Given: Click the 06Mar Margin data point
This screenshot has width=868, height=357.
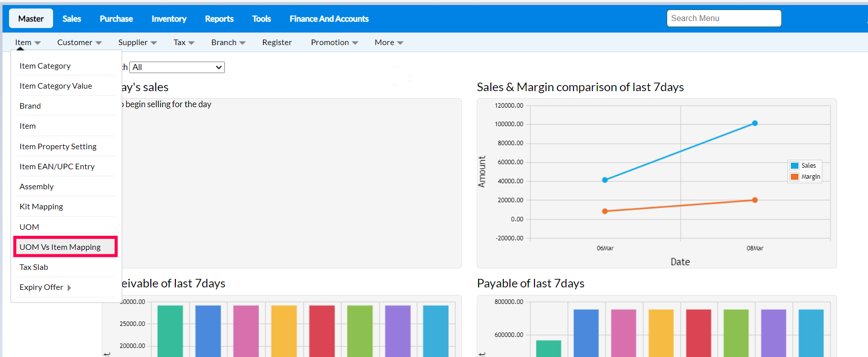Looking at the screenshot, I should [x=605, y=211].
